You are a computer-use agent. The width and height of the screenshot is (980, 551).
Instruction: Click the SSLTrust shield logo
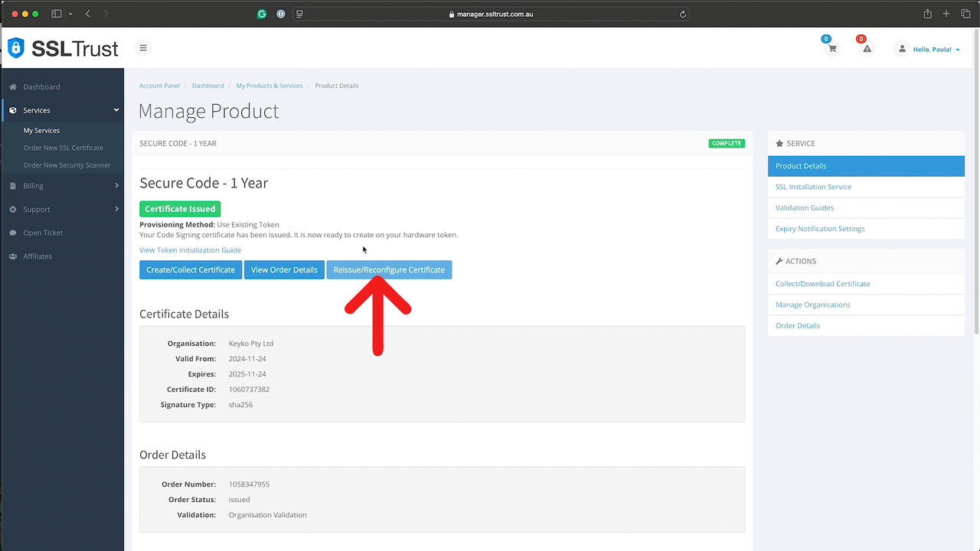pos(16,48)
